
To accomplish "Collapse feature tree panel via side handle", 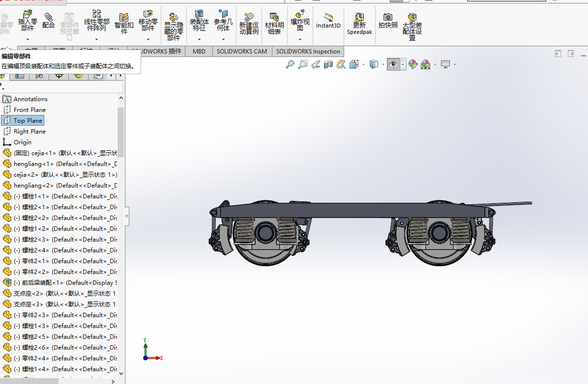I will [x=127, y=216].
